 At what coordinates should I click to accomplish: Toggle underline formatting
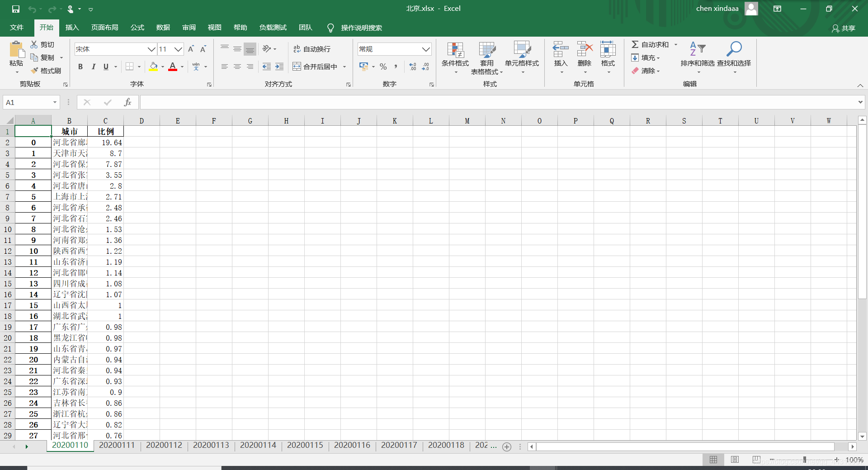tap(106, 66)
